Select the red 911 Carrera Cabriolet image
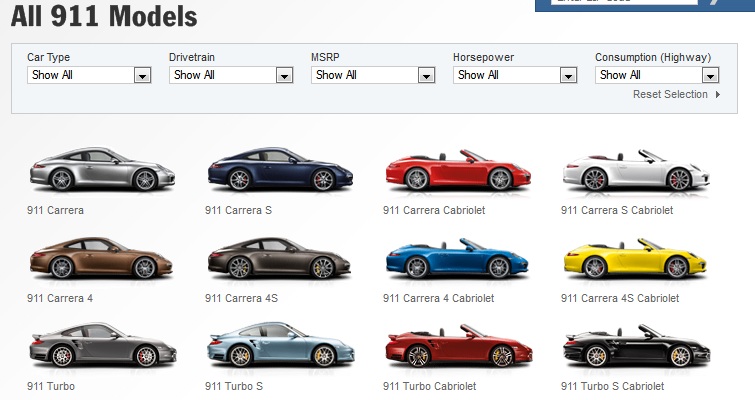The width and height of the screenshot is (755, 400). click(x=458, y=170)
